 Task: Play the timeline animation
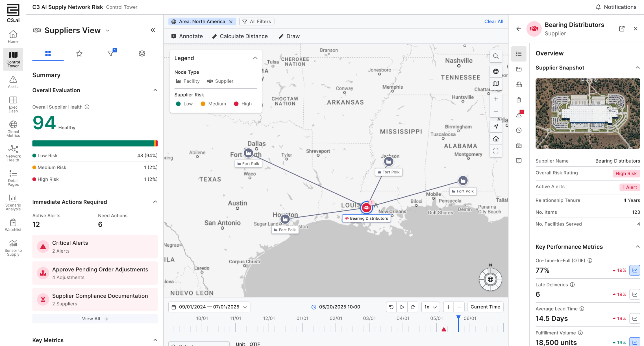[402, 307]
